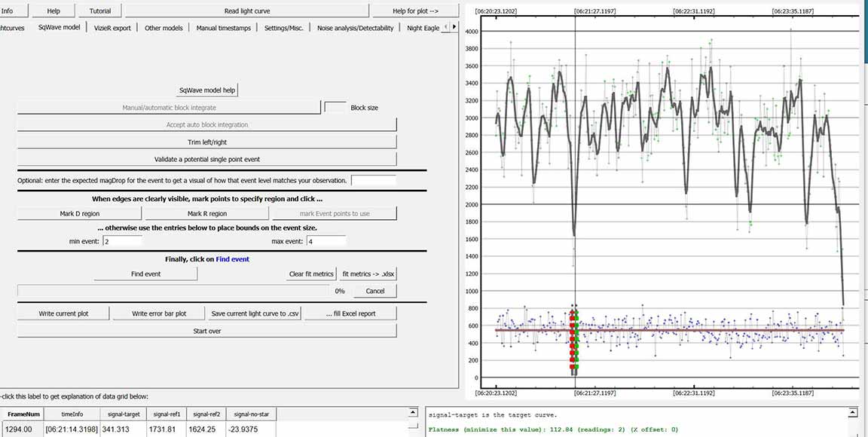
Task: Click the data grid scroll-up arrow
Action: click(411, 413)
